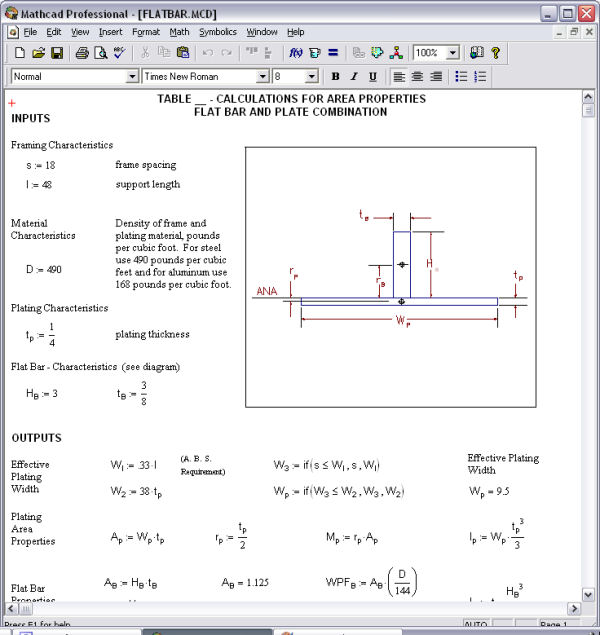Screen dimensions: 600x635
Task: Run spell check from the toolbar
Action: pos(119,53)
